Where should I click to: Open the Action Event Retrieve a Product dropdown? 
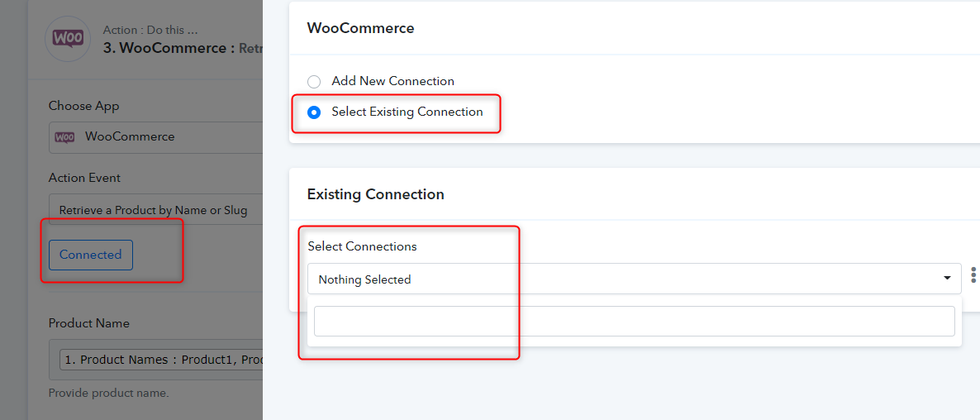[x=155, y=210]
